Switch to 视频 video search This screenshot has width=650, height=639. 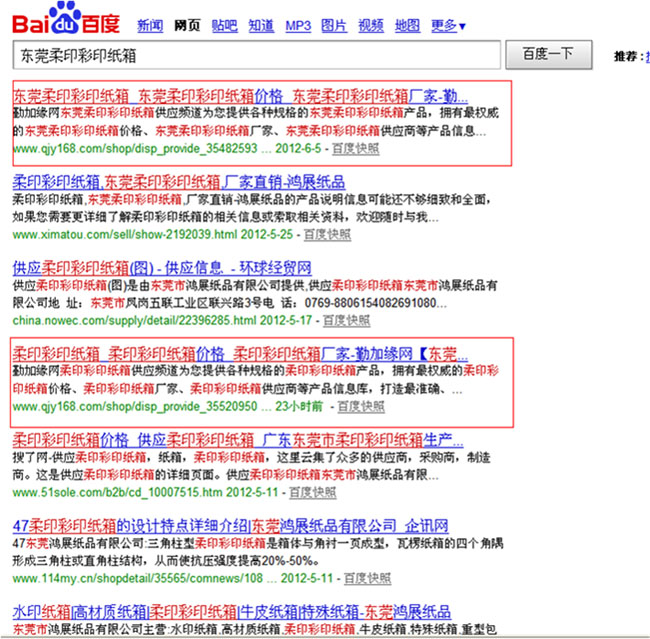click(x=371, y=26)
